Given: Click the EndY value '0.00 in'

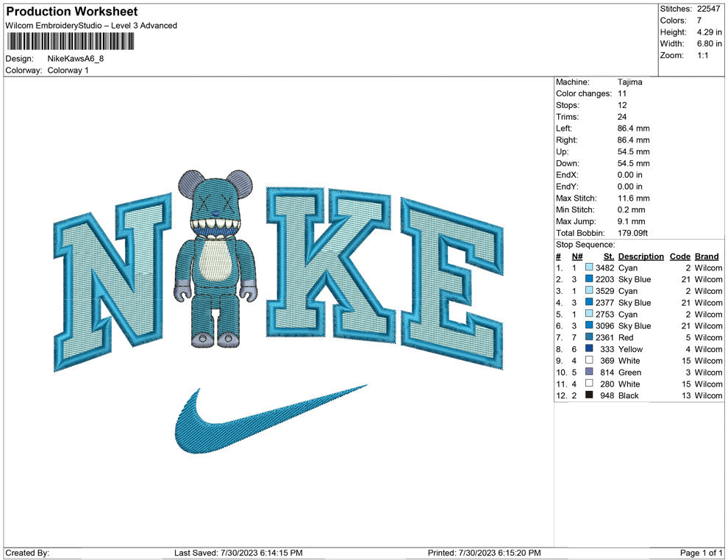Looking at the screenshot, I should pyautogui.click(x=630, y=187).
